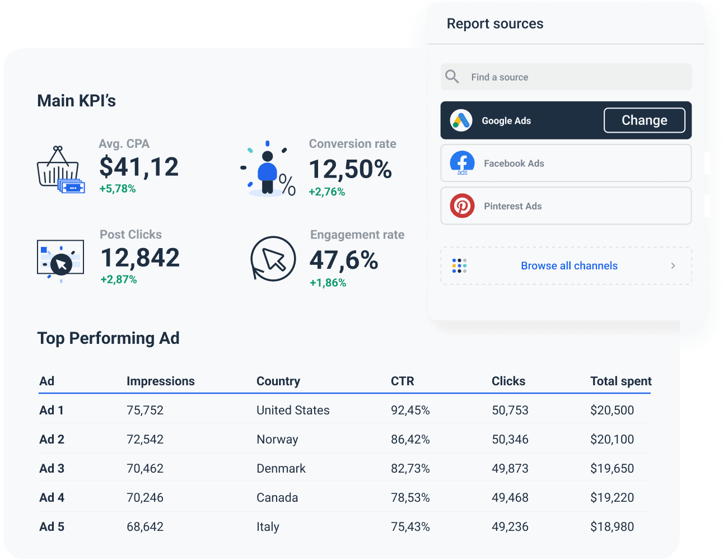Click the Total spent column header
This screenshot has width=728, height=560.
(620, 381)
